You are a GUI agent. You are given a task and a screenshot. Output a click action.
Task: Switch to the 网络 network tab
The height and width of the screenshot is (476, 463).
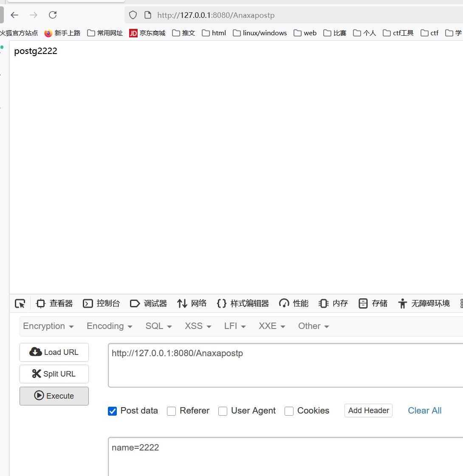click(x=192, y=303)
